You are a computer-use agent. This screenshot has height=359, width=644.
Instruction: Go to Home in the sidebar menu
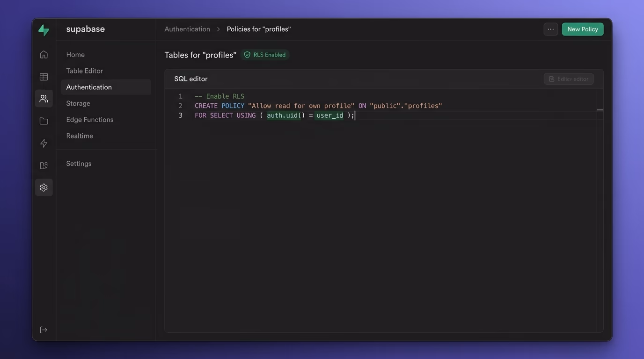tap(75, 55)
